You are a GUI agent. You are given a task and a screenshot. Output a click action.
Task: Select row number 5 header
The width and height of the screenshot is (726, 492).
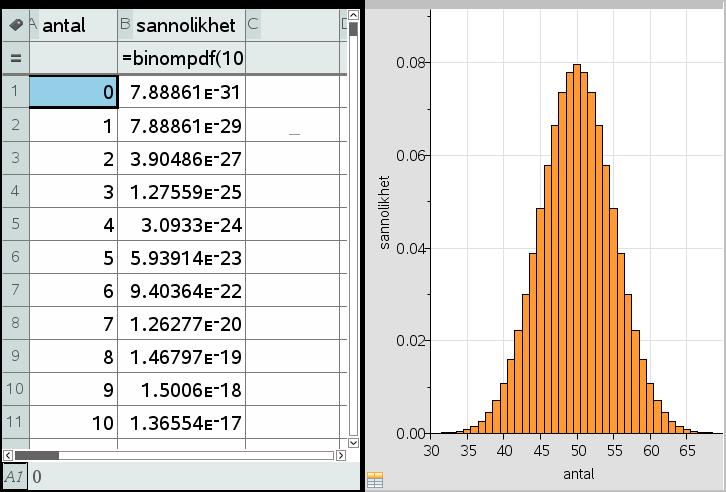[15, 224]
